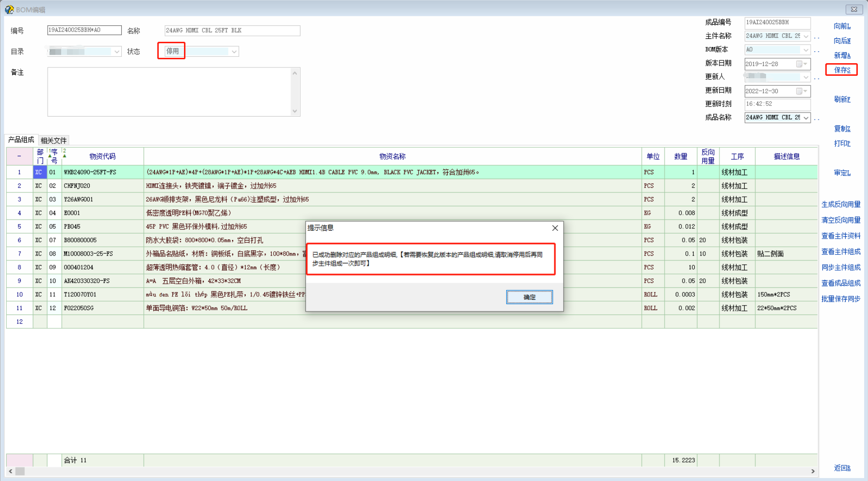Switch to the 相关文件 tab
Image resolution: width=868 pixels, height=481 pixels.
[x=54, y=140]
